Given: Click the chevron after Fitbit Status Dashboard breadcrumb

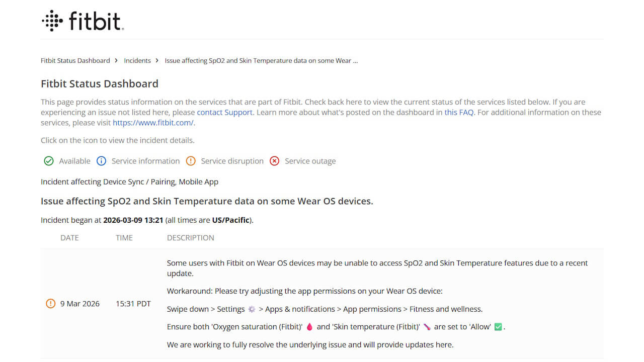Looking at the screenshot, I should 117,61.
